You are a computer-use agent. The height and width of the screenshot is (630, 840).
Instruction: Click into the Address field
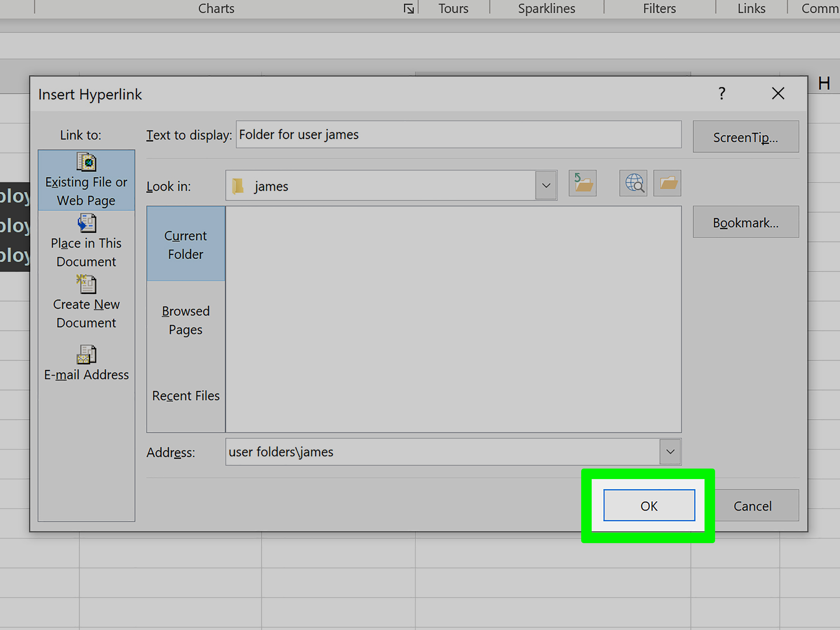point(443,452)
